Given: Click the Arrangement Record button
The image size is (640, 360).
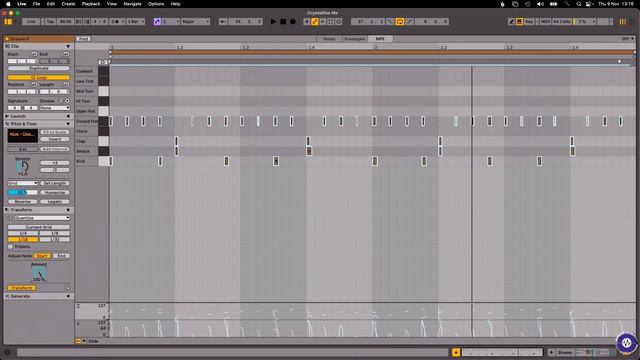Looking at the screenshot, I should tap(293, 22).
